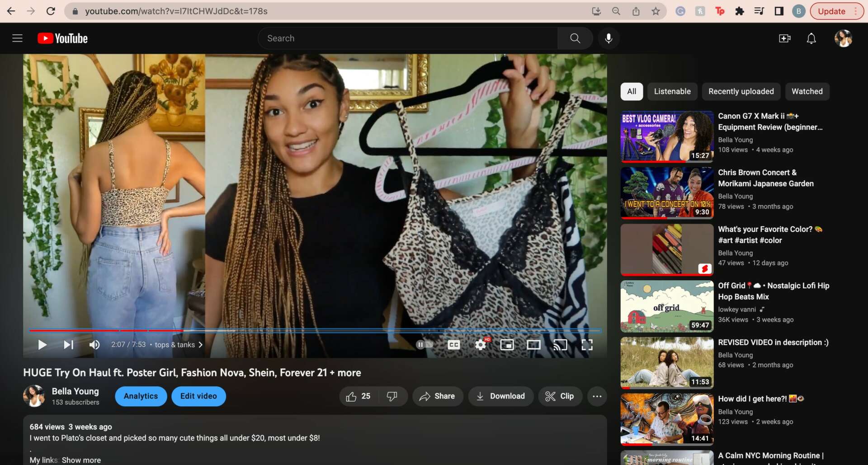Expand the 'tops & tanks' chapter list
This screenshot has height=465, width=868.
179,345
